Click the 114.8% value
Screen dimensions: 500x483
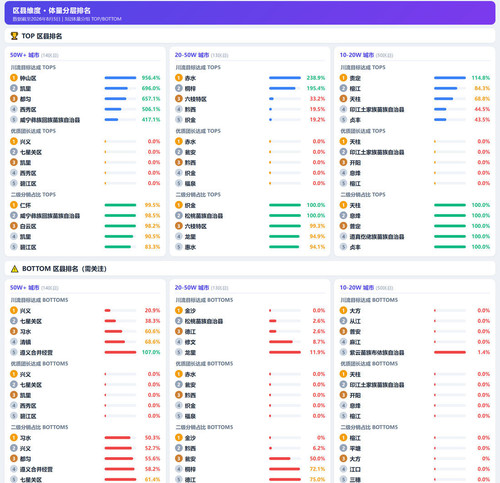click(481, 78)
